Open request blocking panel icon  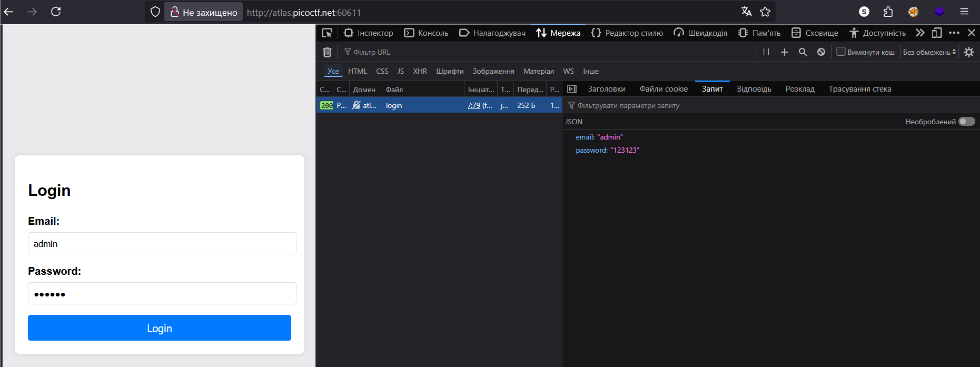click(821, 52)
